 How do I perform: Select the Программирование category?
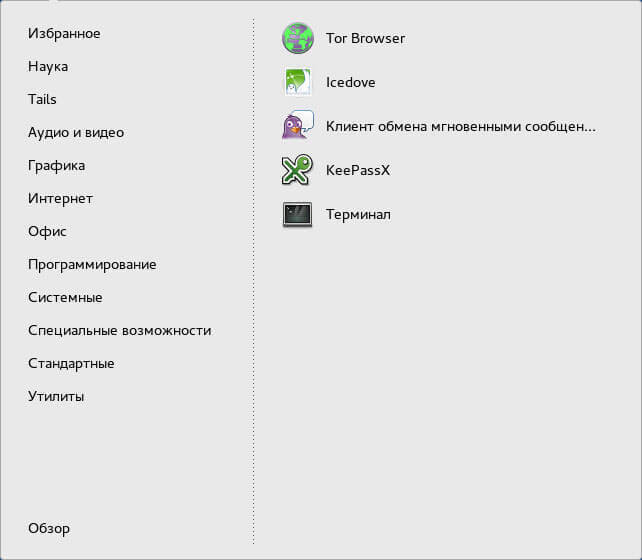click(x=92, y=265)
